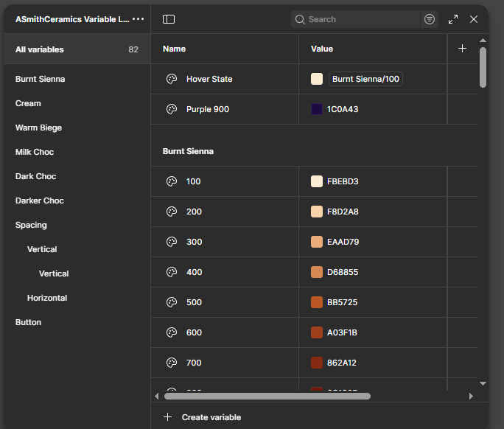This screenshot has width=504, height=429.
Task: Click the horizontal scrollbar right arrow
Action: (471, 396)
